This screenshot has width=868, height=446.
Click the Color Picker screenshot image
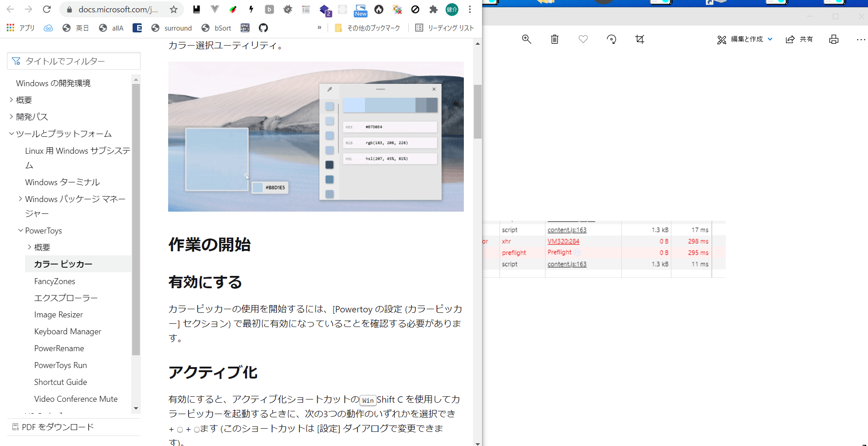click(x=316, y=136)
